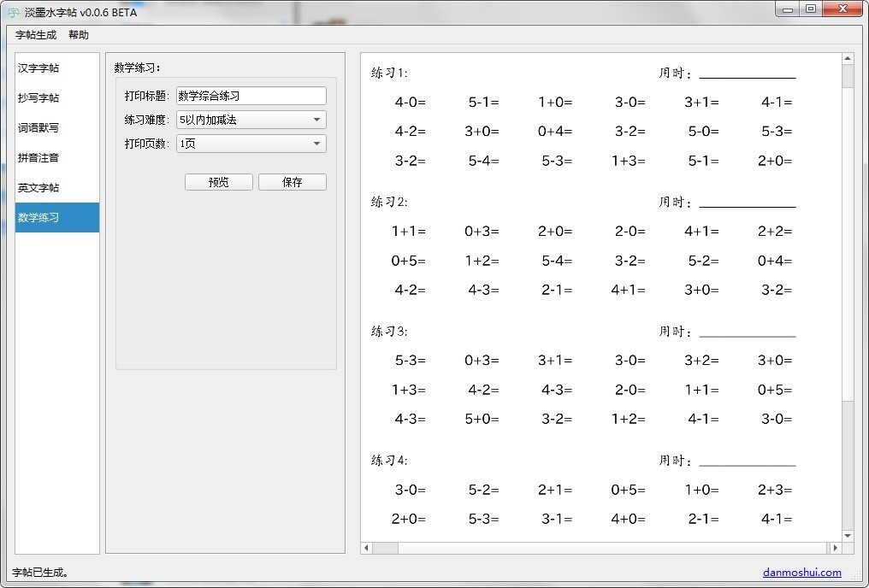Open the 帮助 menu
Viewport: 869px width, 588px height.
tap(78, 35)
